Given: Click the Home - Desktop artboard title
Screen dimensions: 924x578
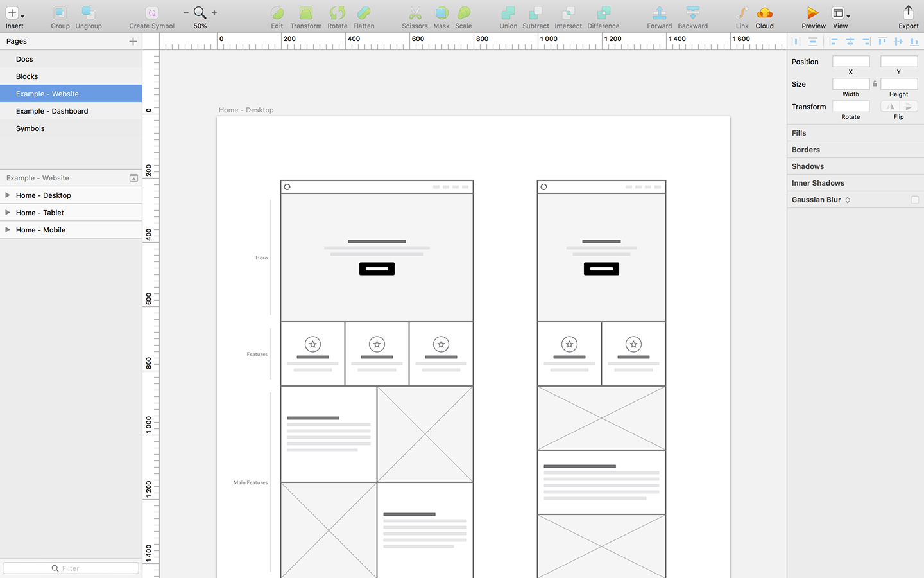Looking at the screenshot, I should tap(246, 110).
